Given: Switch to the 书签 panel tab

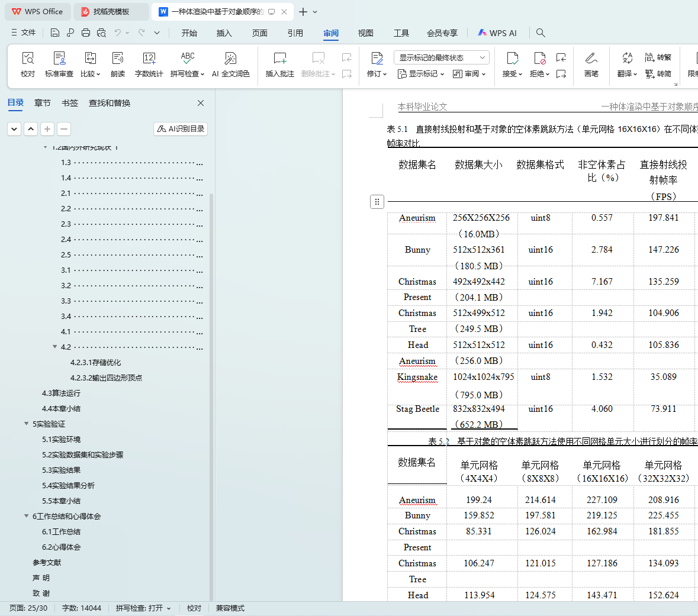Looking at the screenshot, I should click(70, 103).
